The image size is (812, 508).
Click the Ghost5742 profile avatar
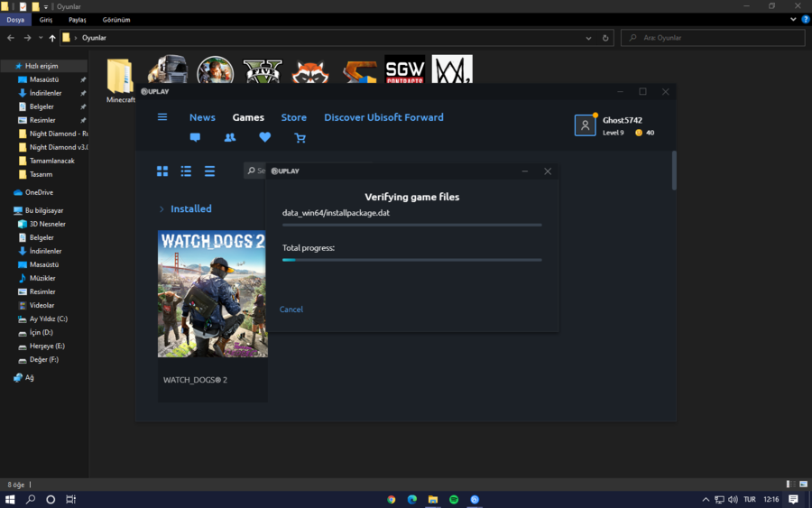point(585,125)
